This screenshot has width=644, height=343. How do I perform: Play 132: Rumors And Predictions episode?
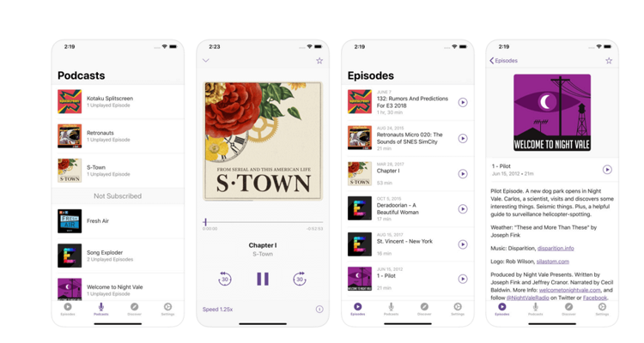pos(463,102)
